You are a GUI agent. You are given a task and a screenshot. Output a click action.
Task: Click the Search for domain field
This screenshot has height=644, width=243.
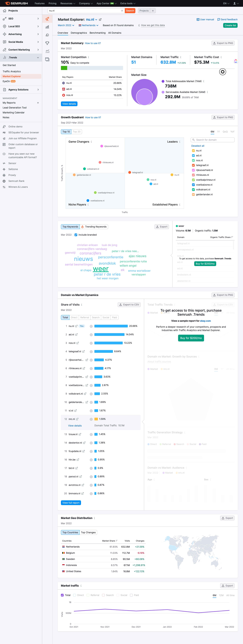pyautogui.click(x=213, y=140)
